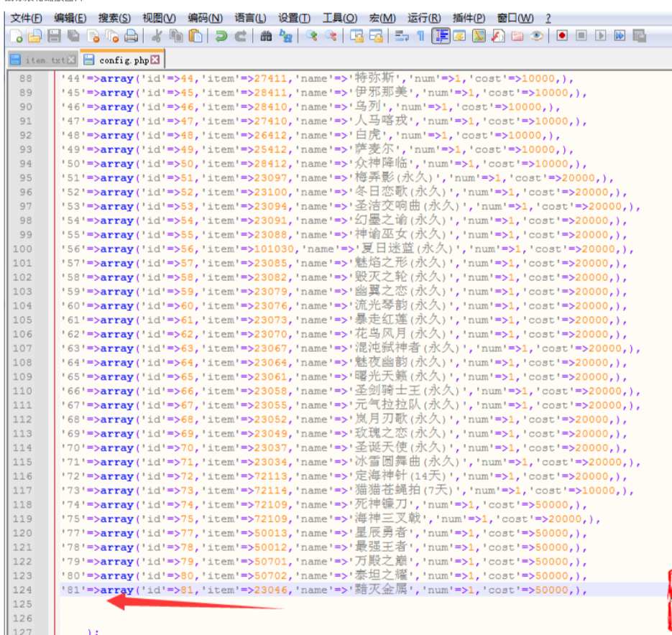
Task: Toggle the indent guide button
Action: point(441,36)
